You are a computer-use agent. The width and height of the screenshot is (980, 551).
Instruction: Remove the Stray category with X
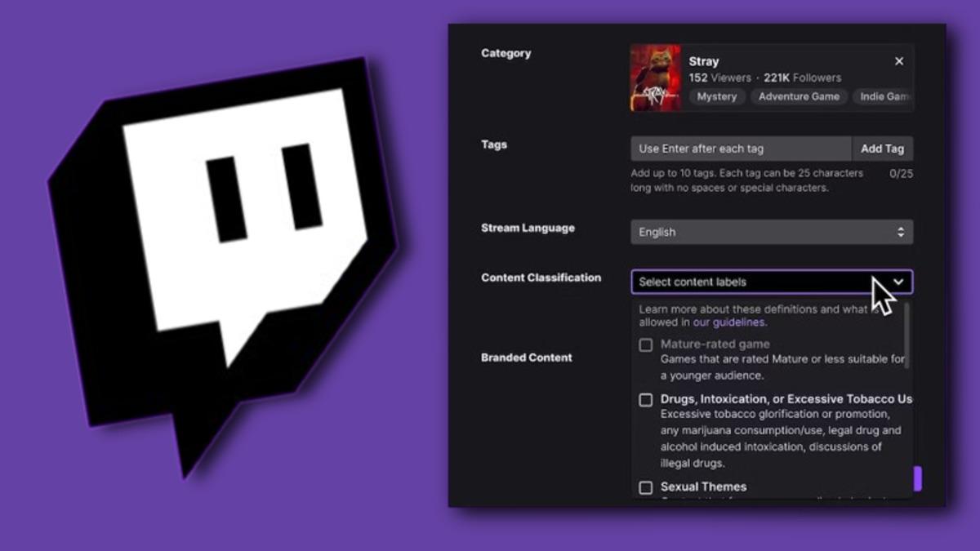899,61
